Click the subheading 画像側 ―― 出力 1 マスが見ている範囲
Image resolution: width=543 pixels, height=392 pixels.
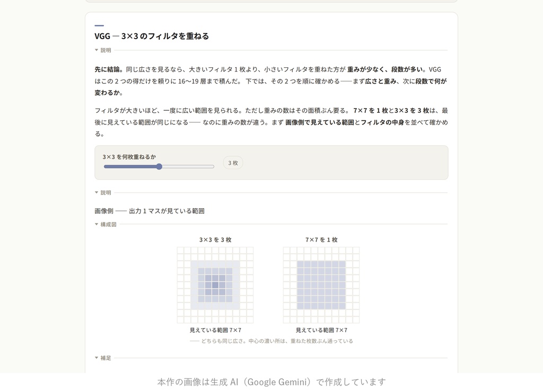(150, 211)
